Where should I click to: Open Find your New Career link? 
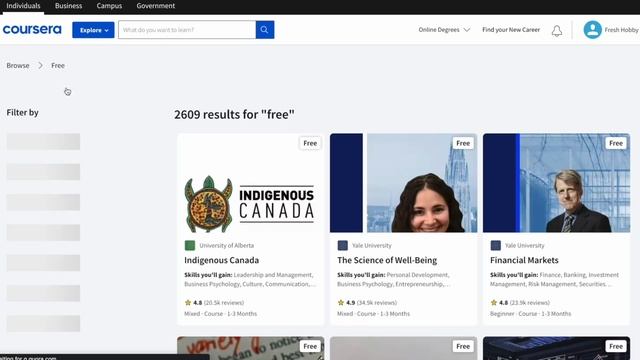point(511,30)
